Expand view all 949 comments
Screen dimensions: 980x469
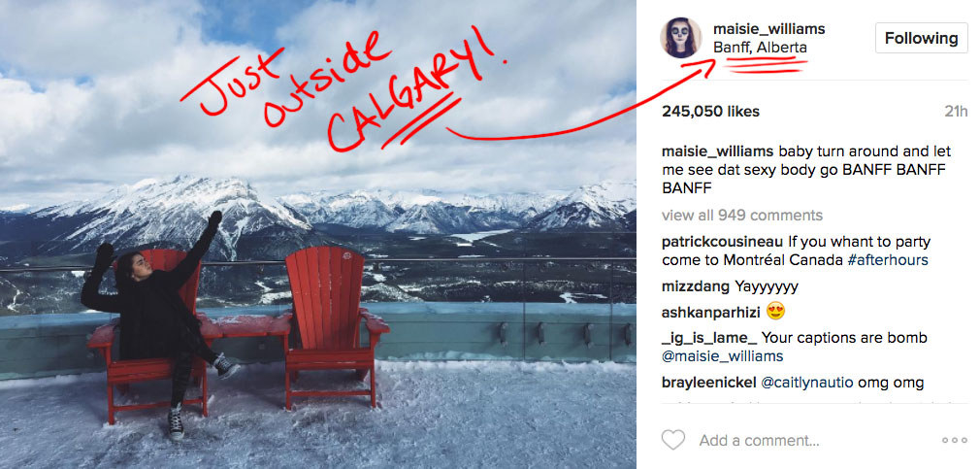(x=742, y=216)
